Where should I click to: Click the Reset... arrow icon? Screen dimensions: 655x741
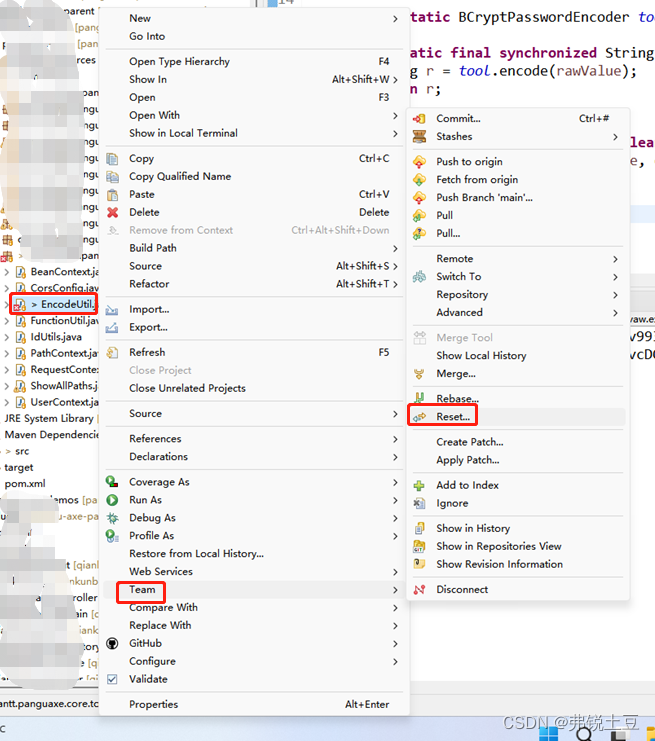coord(419,417)
